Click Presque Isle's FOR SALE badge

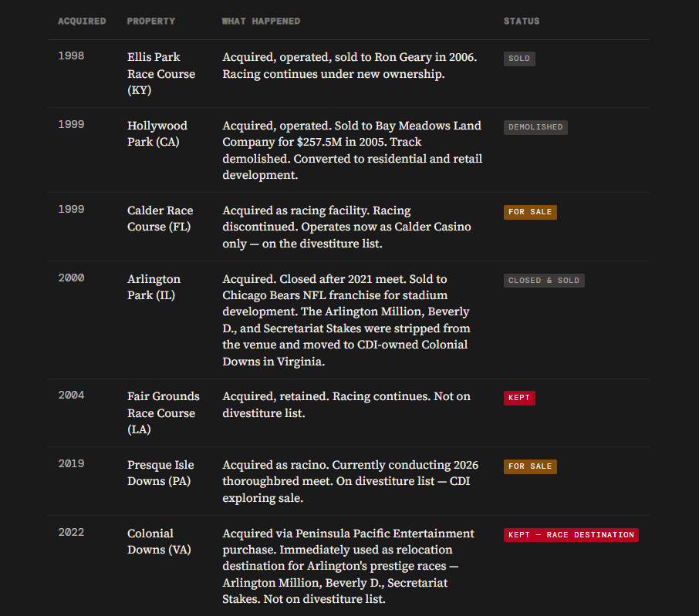click(x=530, y=466)
